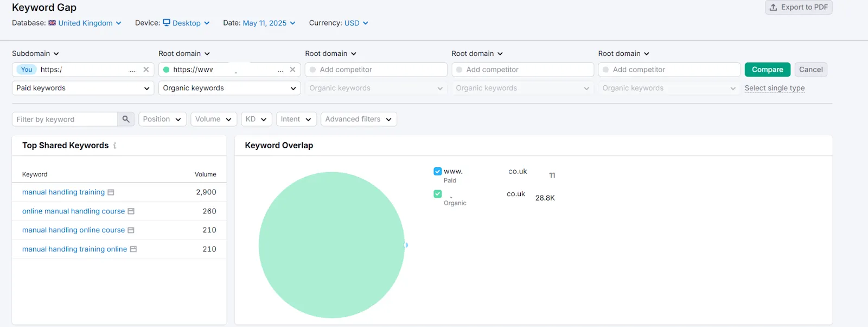
Task: Open the Volume filter dropdown
Action: (214, 119)
